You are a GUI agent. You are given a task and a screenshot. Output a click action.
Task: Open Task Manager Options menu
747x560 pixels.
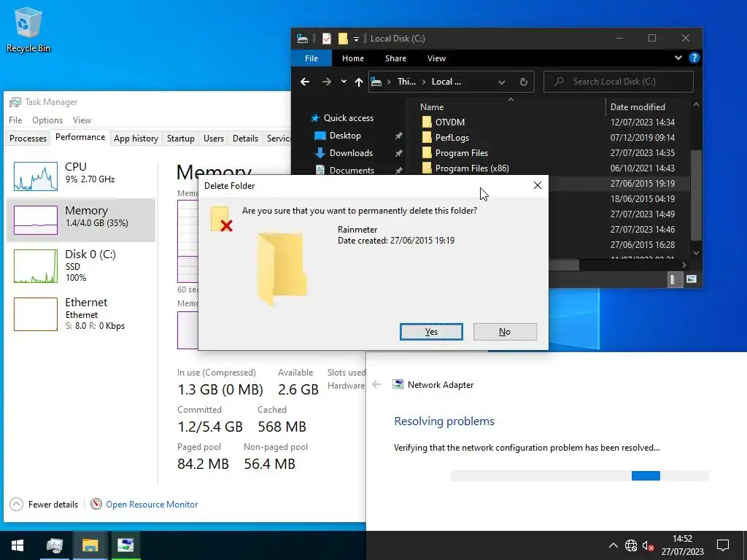(x=47, y=120)
